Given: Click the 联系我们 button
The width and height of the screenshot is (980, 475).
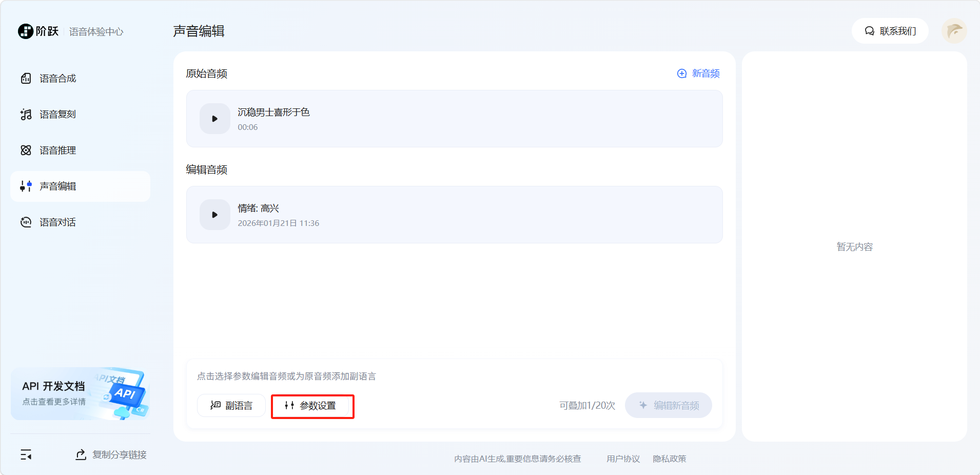Looking at the screenshot, I should [890, 31].
